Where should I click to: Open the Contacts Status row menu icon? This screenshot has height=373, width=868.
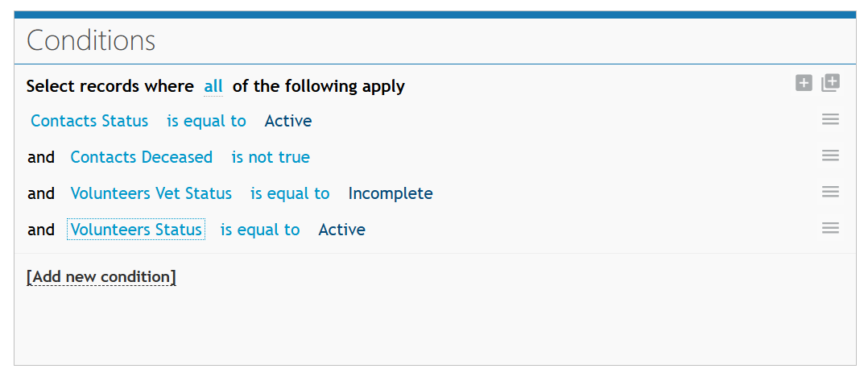coord(830,119)
